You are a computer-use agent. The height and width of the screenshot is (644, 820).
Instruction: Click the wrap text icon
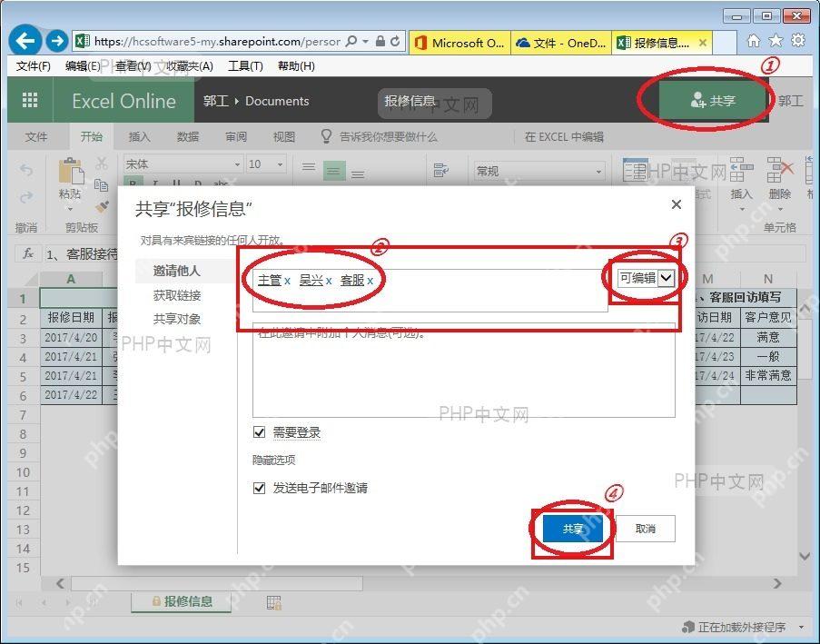click(440, 170)
